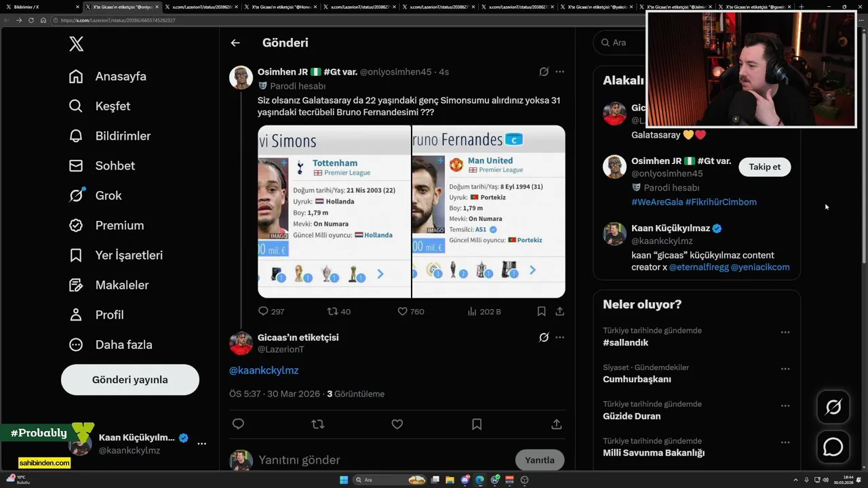Bookmark the Osimhen JR post

[541, 312]
